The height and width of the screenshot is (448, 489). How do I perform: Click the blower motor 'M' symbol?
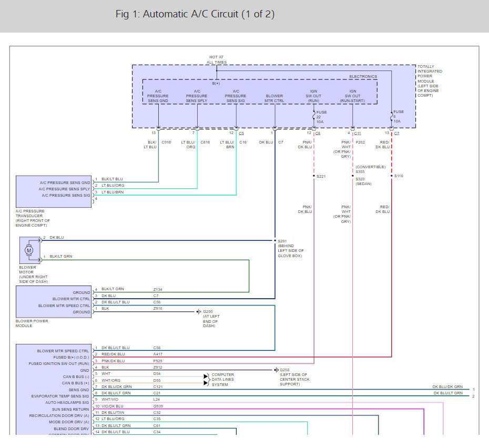(x=29, y=250)
